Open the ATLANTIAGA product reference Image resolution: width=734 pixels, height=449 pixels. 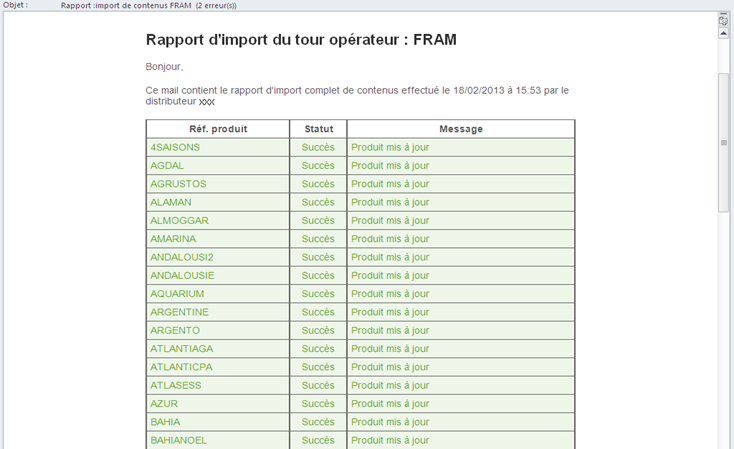(x=181, y=349)
